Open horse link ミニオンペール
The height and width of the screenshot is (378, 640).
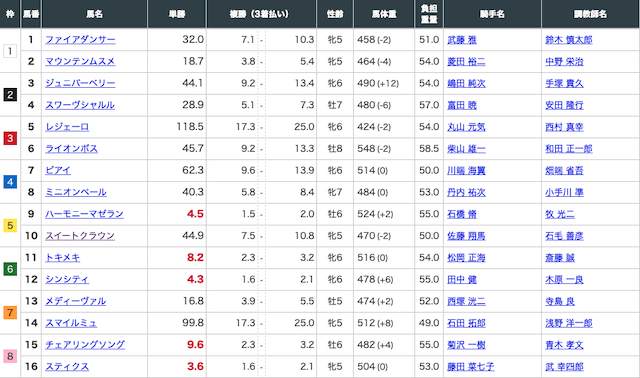pos(76,192)
